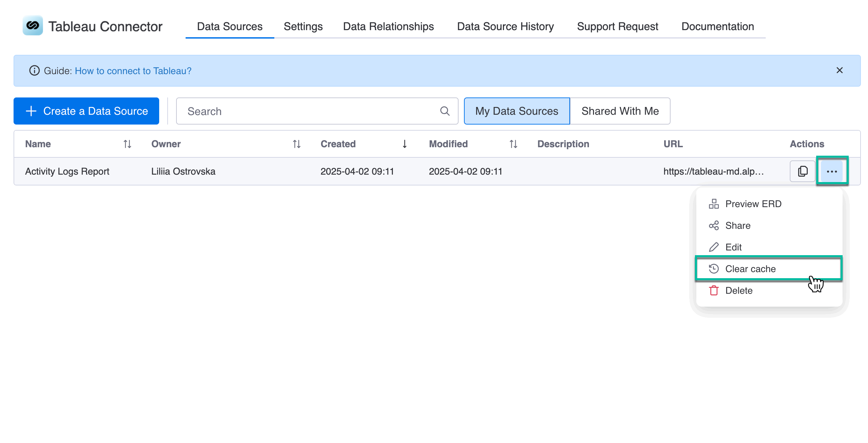Click the Actions column header
The width and height of the screenshot is (868, 443).
[807, 144]
